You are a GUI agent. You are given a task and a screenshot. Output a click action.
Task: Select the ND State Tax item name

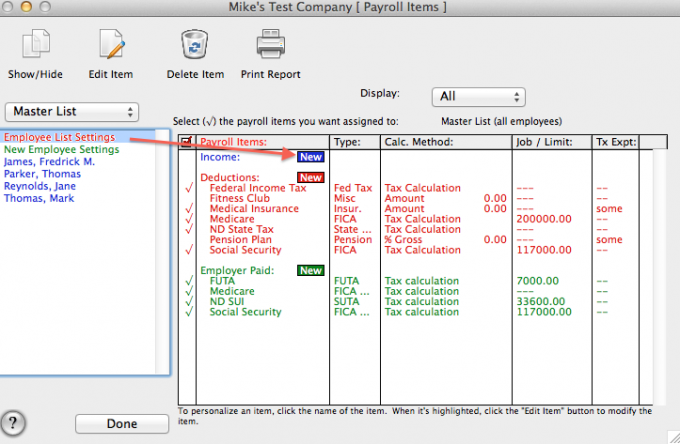242,229
